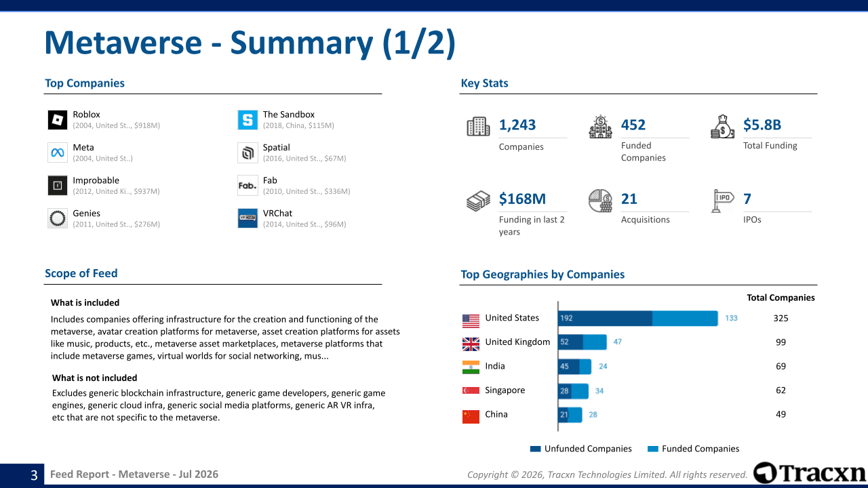This screenshot has height=488, width=868.
Task: Click the Fab. logo
Action: [248, 186]
